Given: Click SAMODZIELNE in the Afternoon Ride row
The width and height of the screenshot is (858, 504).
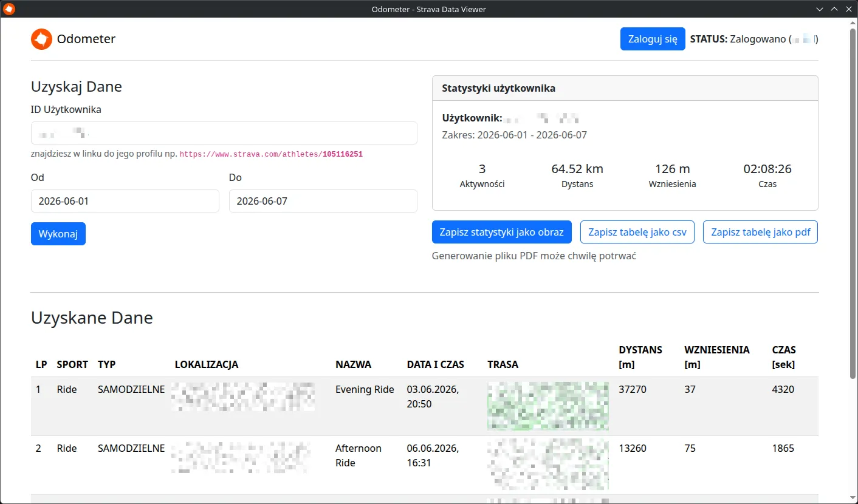Looking at the screenshot, I should pos(131,449).
